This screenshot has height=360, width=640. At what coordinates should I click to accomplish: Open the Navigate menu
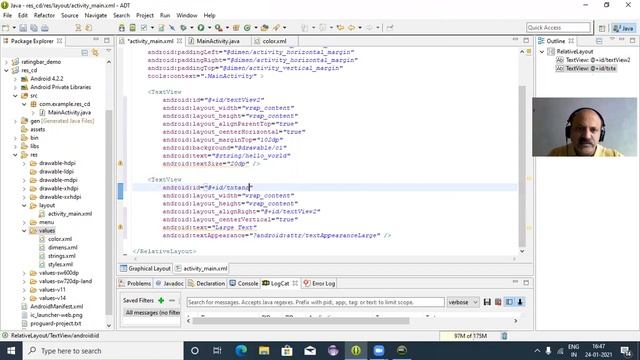[96, 15]
